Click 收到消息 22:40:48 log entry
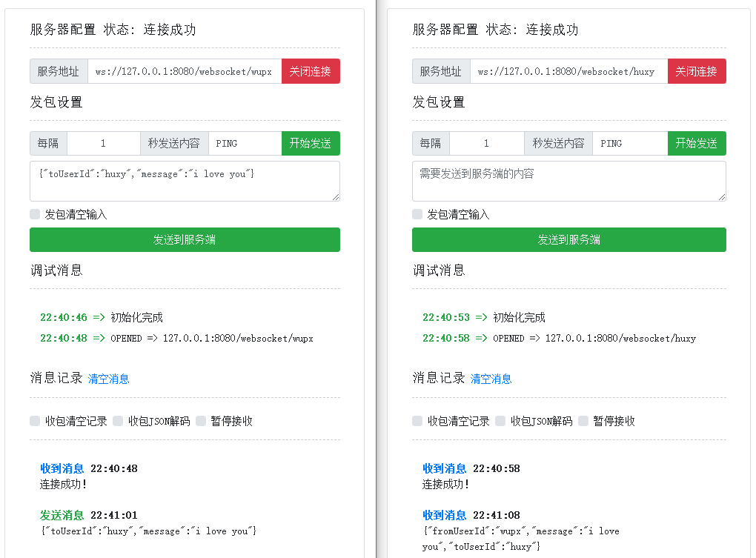This screenshot has height=558, width=756. tap(89, 468)
